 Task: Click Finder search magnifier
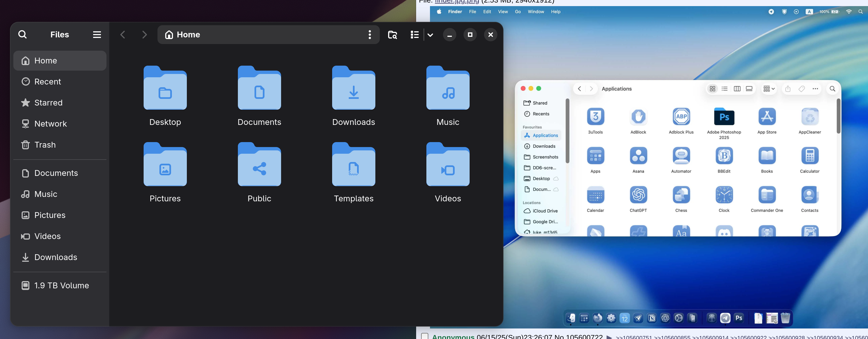[x=832, y=89]
